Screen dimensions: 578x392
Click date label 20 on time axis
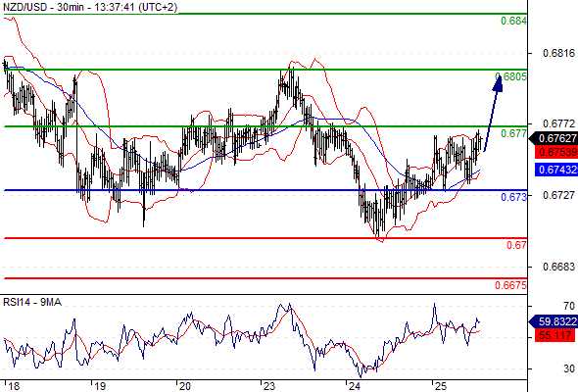tap(184, 386)
